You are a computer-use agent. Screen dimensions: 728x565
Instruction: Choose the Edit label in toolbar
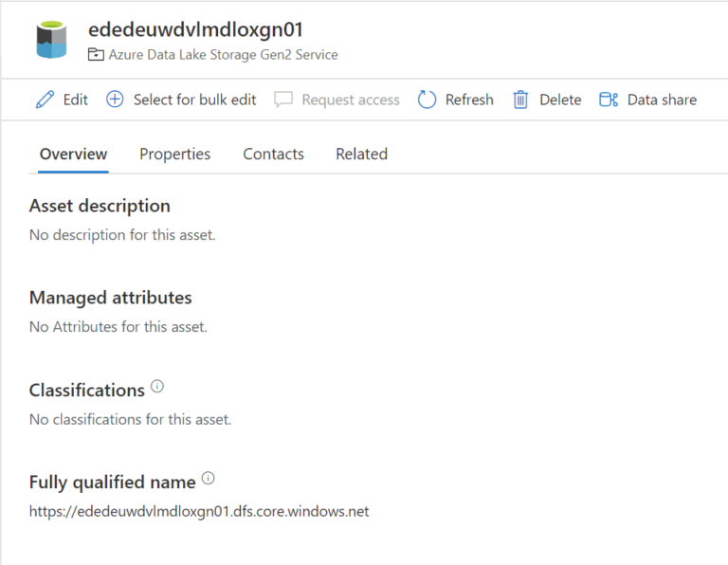click(76, 100)
